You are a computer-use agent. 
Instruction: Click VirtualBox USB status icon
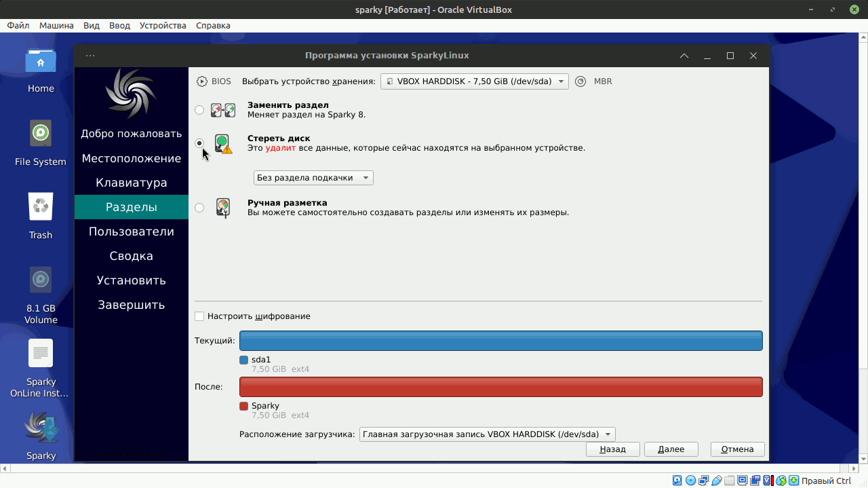tap(716, 481)
